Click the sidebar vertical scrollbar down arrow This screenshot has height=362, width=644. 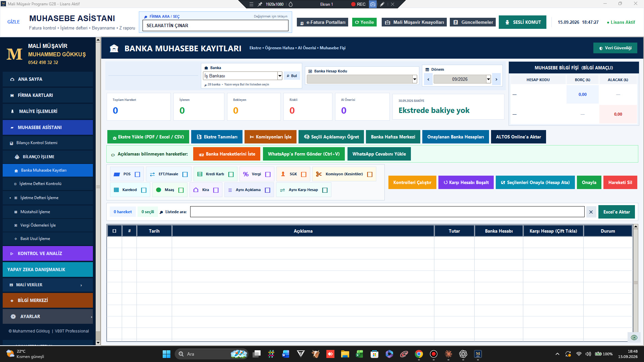coord(98,343)
